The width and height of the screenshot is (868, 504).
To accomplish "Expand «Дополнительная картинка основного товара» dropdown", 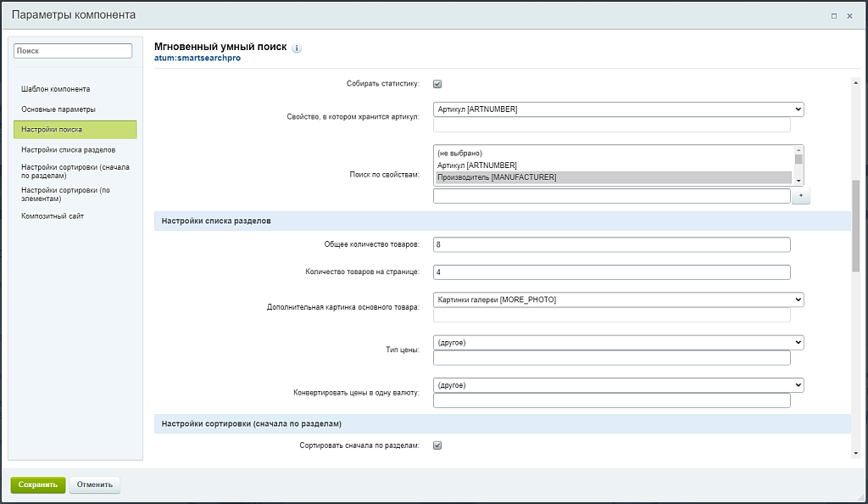I will click(618, 300).
